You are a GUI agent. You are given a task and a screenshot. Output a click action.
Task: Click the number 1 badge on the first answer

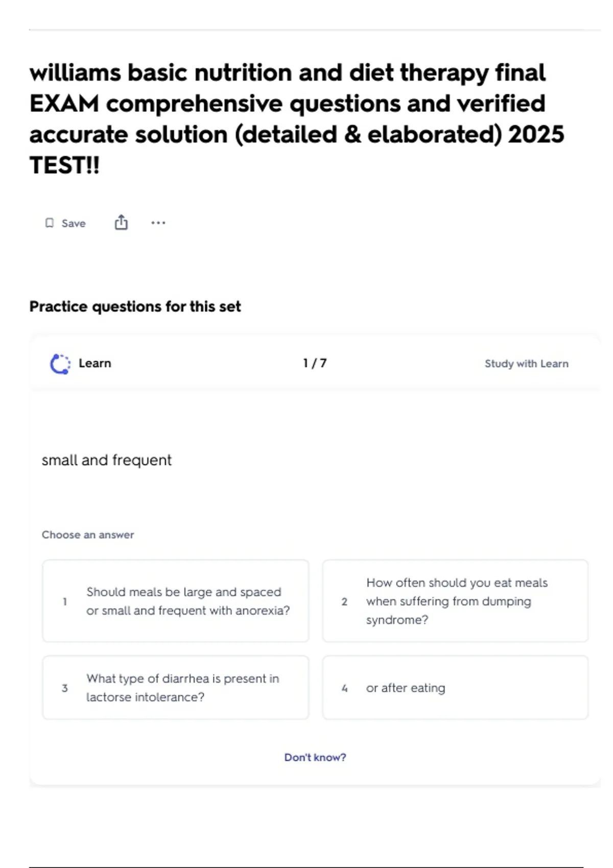pos(65,601)
